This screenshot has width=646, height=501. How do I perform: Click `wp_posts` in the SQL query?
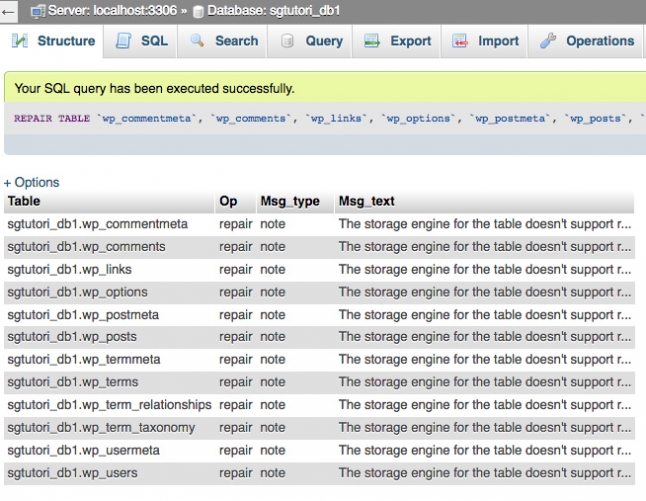[x=595, y=119]
